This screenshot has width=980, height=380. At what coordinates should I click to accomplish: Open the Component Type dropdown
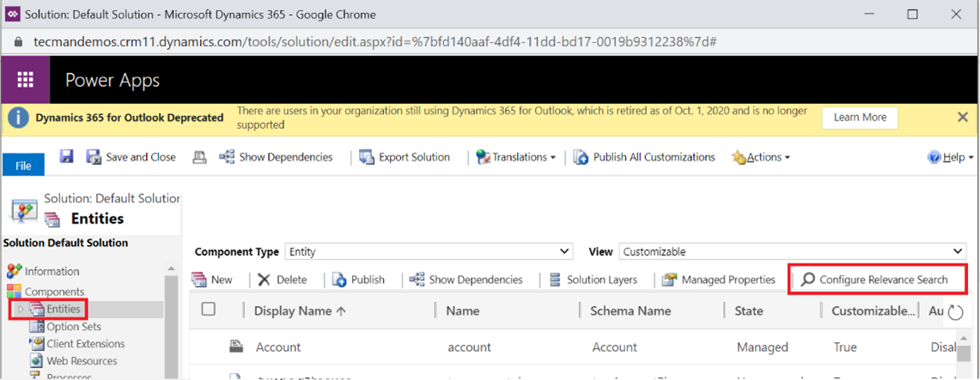pos(429,252)
